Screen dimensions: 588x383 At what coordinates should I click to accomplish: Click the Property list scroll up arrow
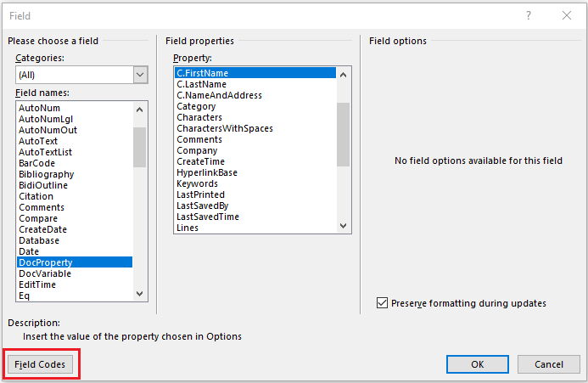point(343,75)
